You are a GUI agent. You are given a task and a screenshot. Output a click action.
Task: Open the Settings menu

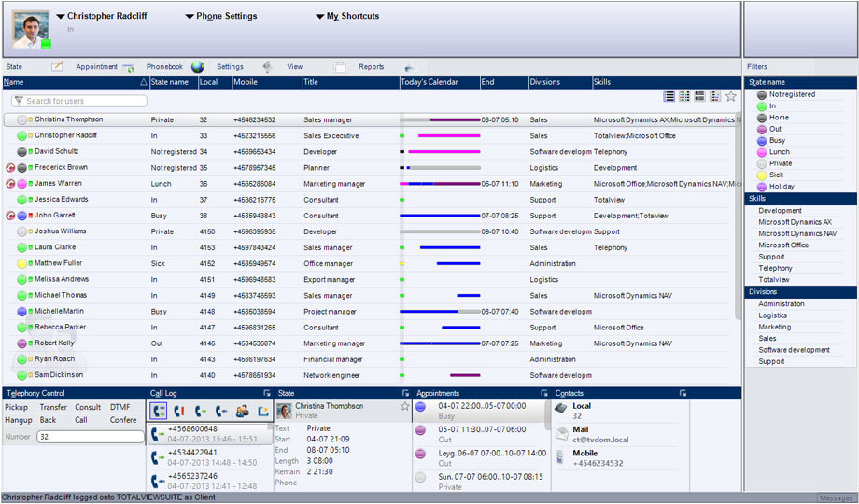click(230, 67)
